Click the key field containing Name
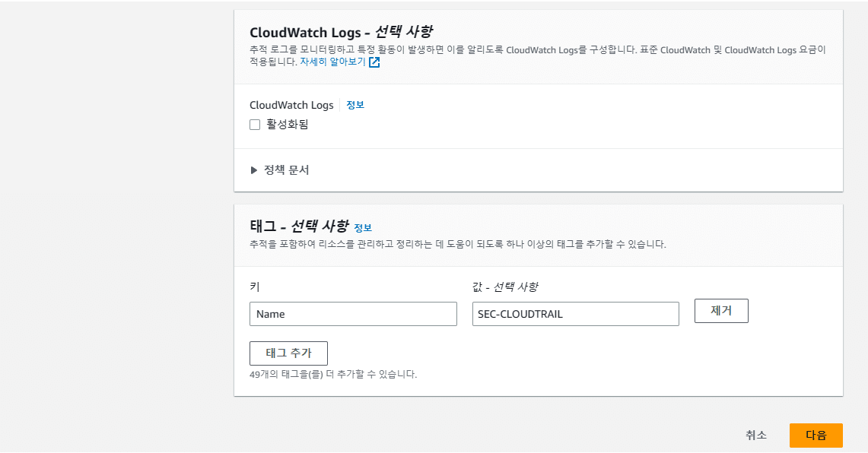 click(353, 313)
